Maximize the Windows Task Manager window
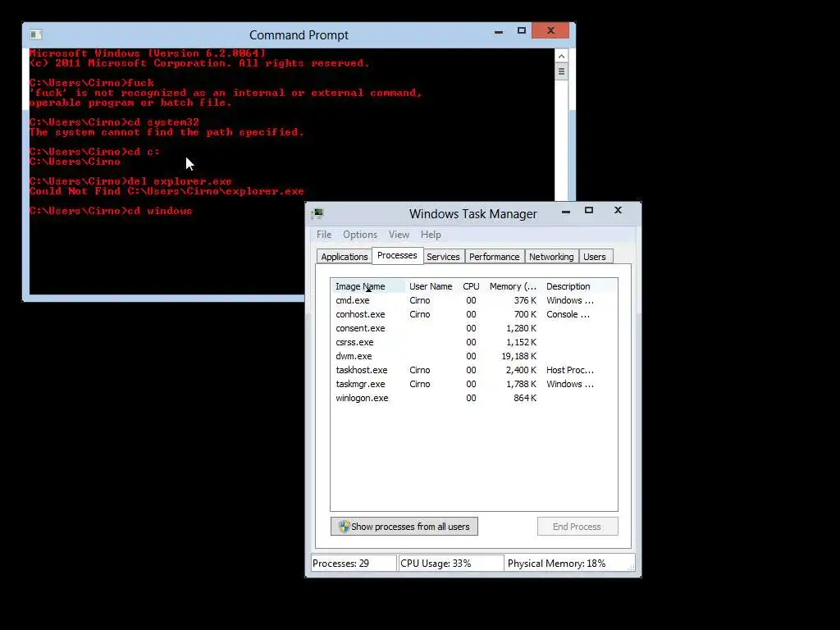The image size is (840, 630). 589,211
